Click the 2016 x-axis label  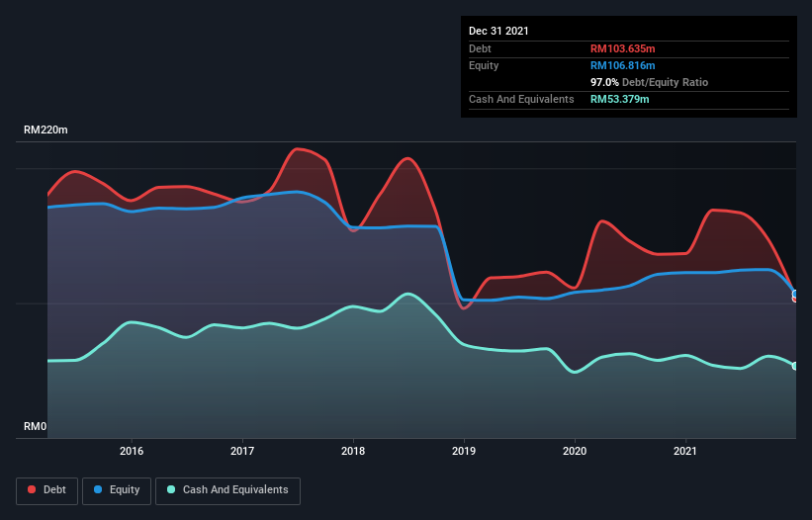pyautogui.click(x=132, y=451)
